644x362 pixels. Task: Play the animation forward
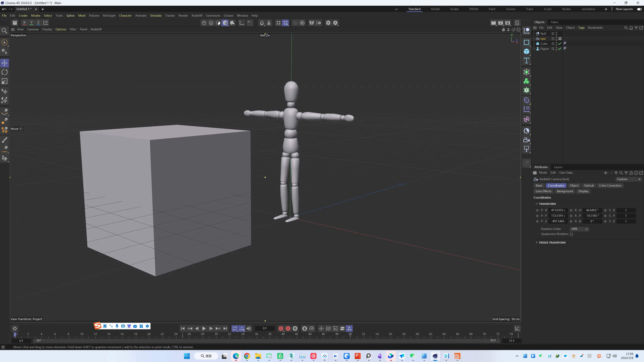pyautogui.click(x=204, y=328)
